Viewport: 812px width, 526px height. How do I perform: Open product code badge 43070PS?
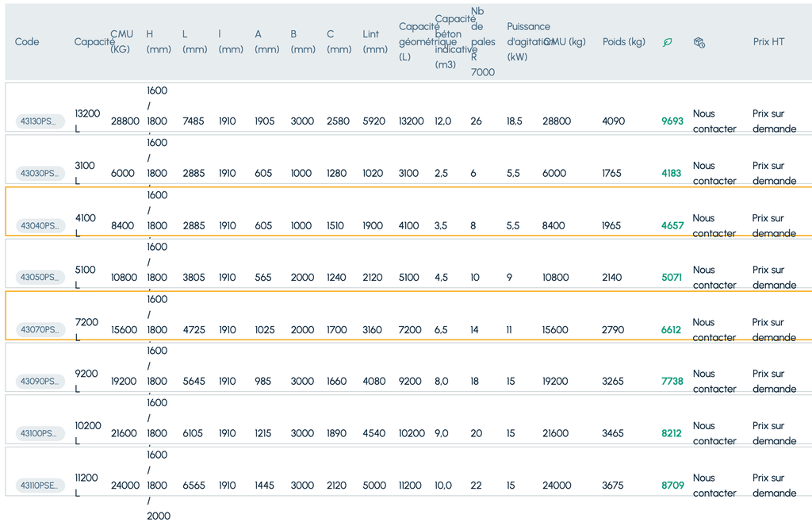point(40,329)
